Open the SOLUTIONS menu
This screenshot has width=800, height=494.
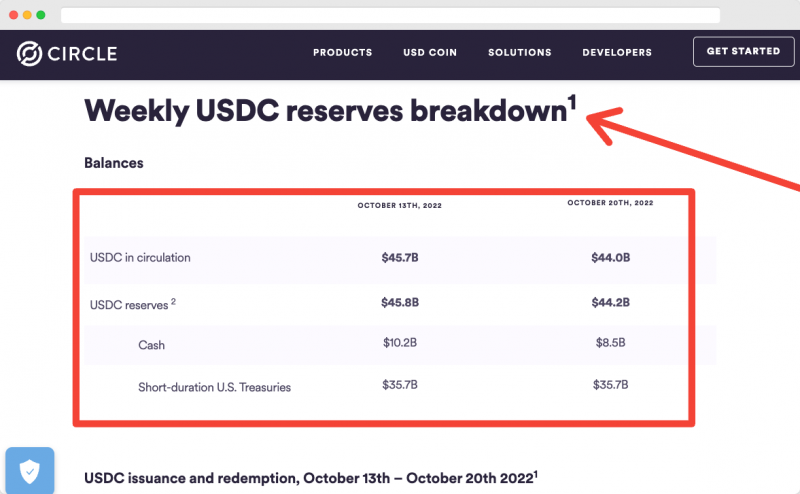(x=519, y=53)
